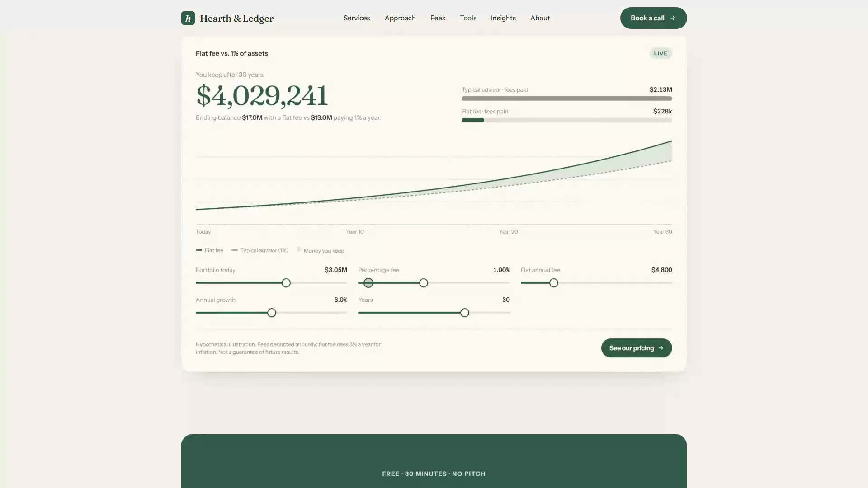Click the 6.0% annual growth value
The width and height of the screenshot is (868, 488).
tap(340, 300)
